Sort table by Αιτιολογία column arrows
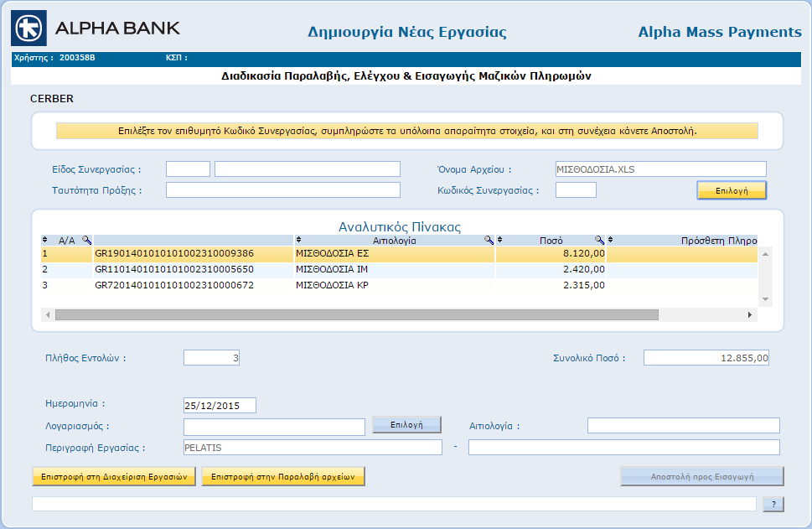812x529 pixels. point(299,240)
